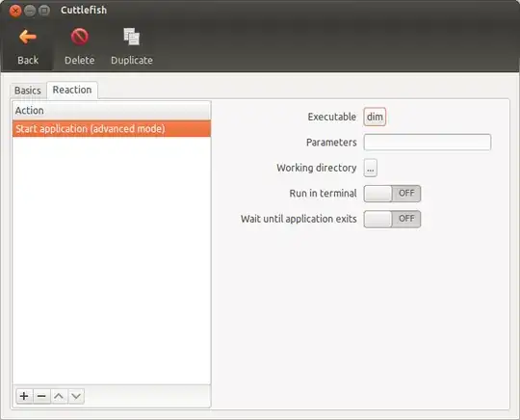Move the action down in the list
The image size is (520, 420).
[76, 396]
